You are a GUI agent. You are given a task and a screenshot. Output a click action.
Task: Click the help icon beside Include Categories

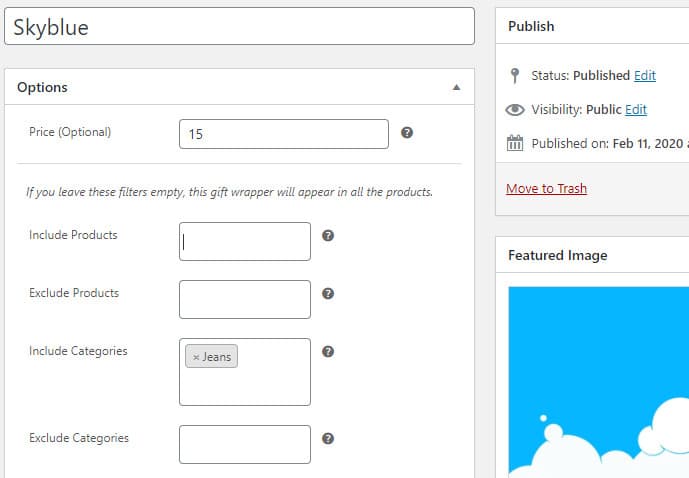(328, 351)
